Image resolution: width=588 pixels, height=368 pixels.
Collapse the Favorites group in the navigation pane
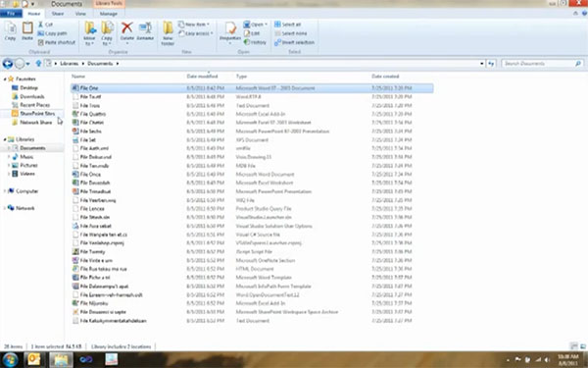(x=5, y=79)
